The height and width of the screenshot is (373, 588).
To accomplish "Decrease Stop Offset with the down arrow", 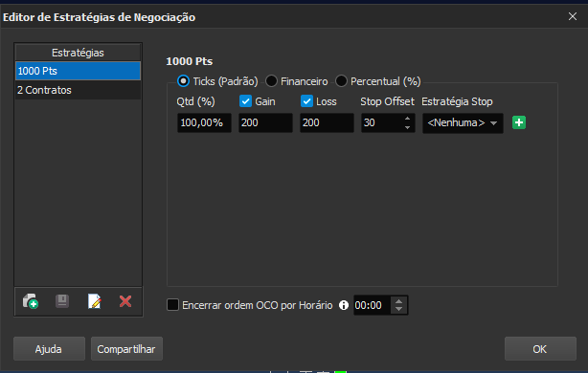I will coord(407,127).
